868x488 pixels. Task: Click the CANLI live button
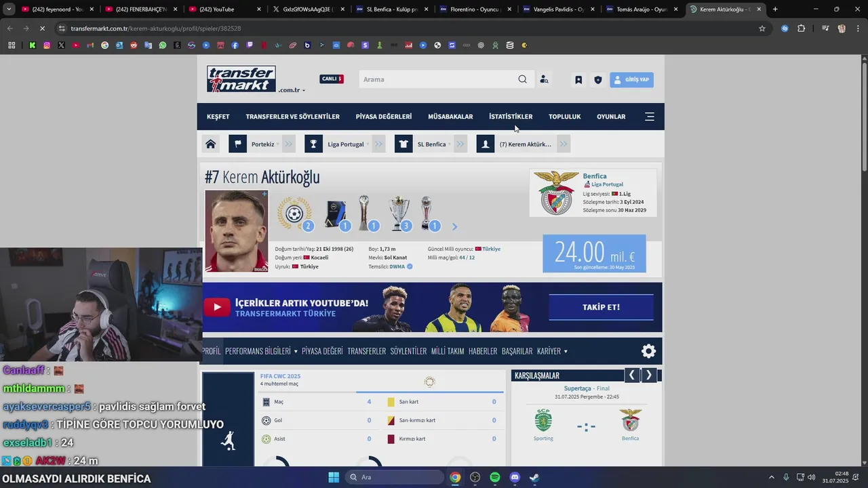tap(332, 79)
